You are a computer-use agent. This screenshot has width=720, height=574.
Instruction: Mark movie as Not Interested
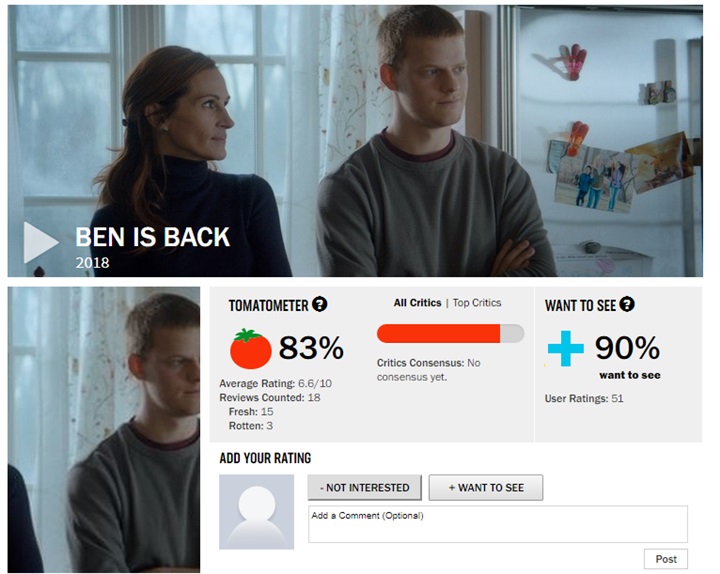point(365,488)
